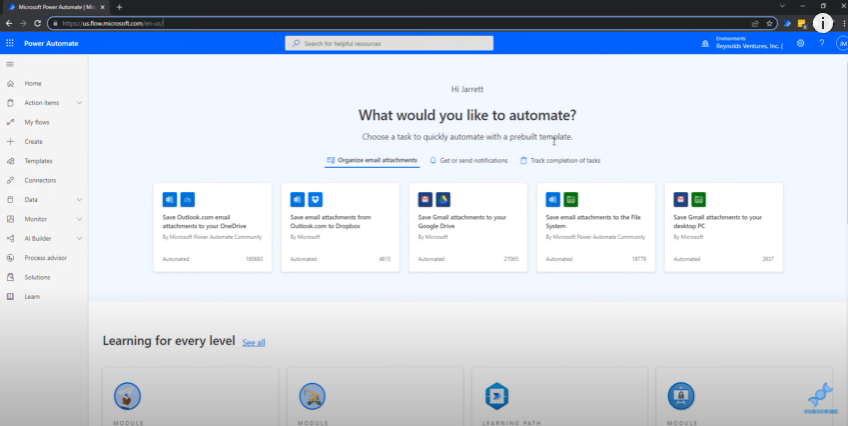This screenshot has height=426, width=848.
Task: Open Save email attachments to File System template
Action: [x=595, y=227]
